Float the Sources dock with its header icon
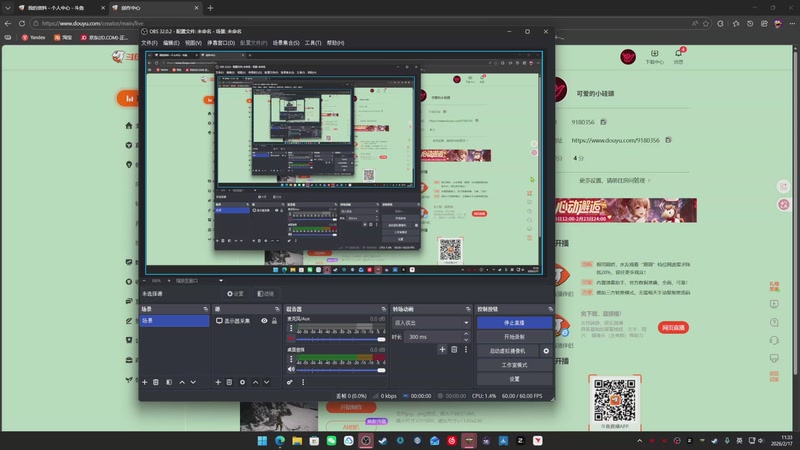The height and width of the screenshot is (450, 800). pos(277,309)
